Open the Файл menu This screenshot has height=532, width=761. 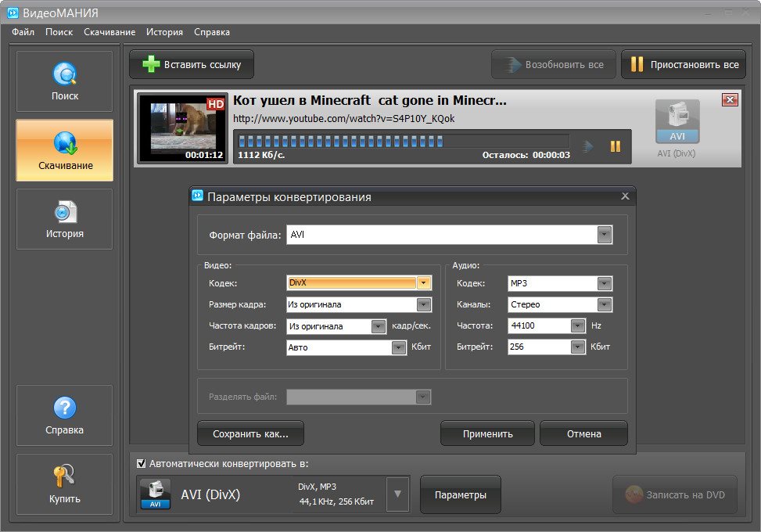pyautogui.click(x=23, y=32)
